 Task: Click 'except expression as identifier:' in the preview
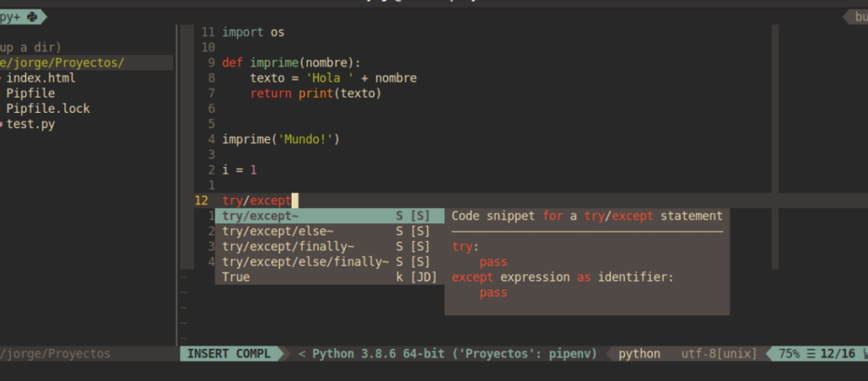point(563,277)
